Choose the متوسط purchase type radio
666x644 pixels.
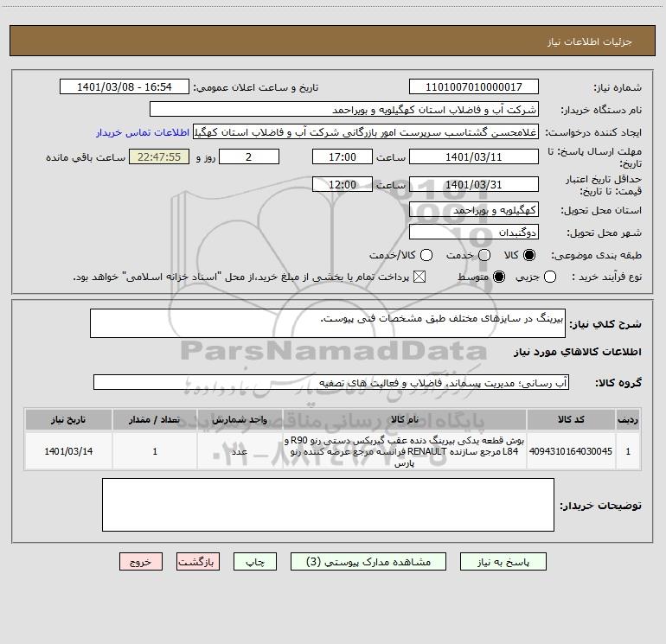pyautogui.click(x=499, y=277)
